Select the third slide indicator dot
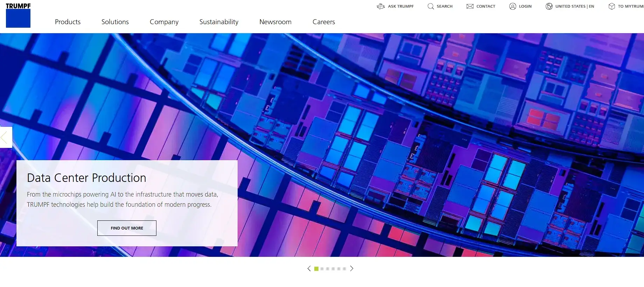The image size is (644, 287). point(328,269)
